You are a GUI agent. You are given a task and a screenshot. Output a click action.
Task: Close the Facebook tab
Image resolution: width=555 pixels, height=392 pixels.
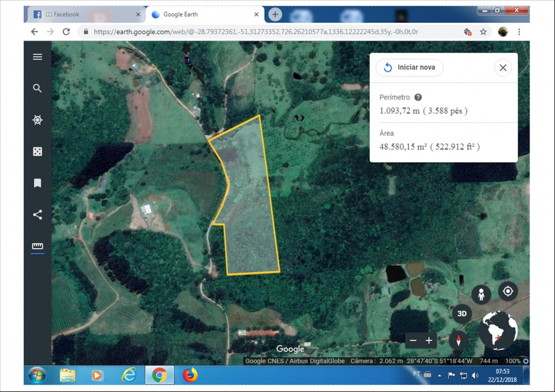point(138,14)
